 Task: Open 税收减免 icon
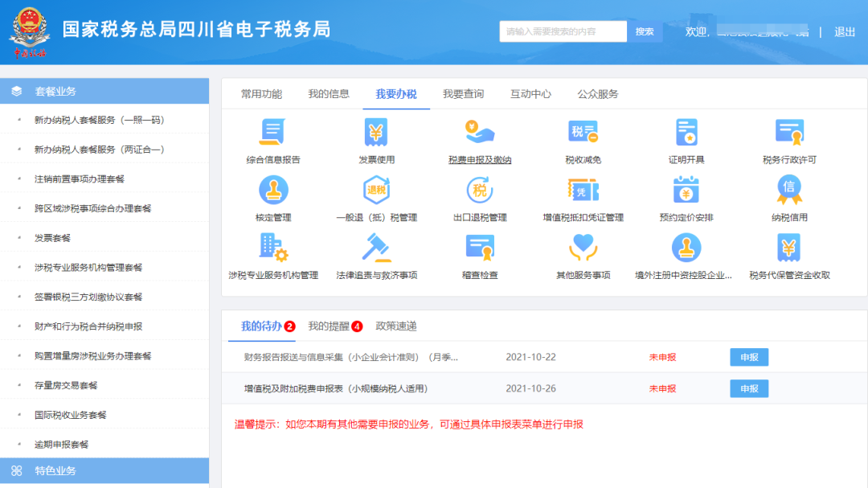(583, 133)
